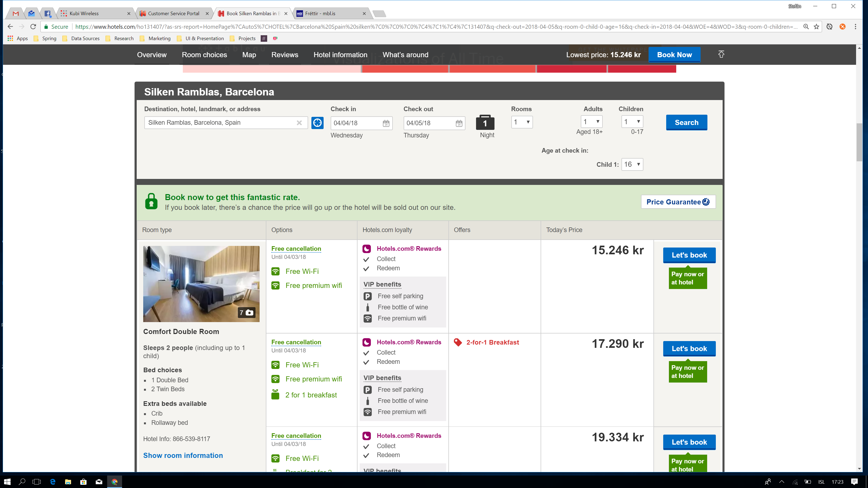Open the check-out calendar icon
The width and height of the screenshot is (868, 488).
(x=459, y=123)
